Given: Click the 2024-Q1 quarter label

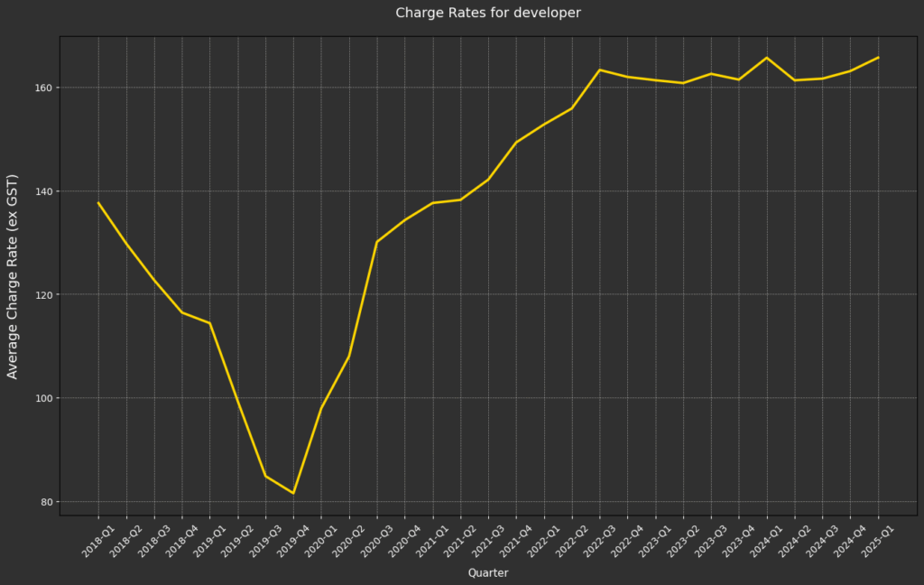Looking at the screenshot, I should click(x=766, y=542).
